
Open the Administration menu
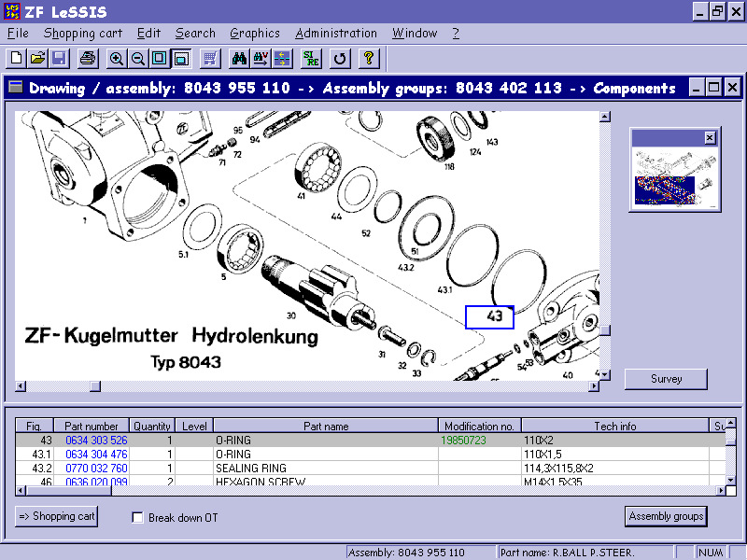336,33
